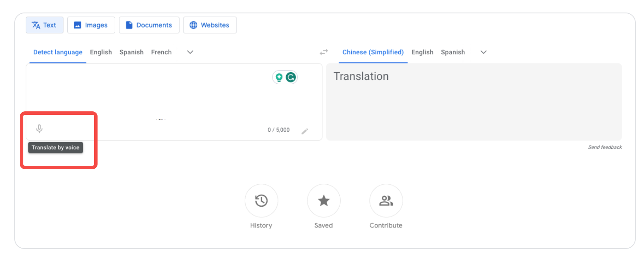Viewport: 644px width, 265px height.
Task: Enable Detect language for source text
Action: coord(57,52)
